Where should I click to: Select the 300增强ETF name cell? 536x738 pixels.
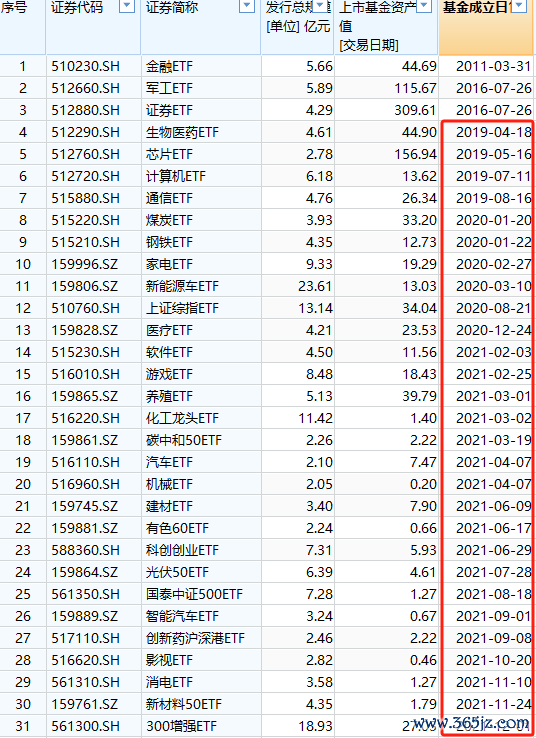pos(201,726)
